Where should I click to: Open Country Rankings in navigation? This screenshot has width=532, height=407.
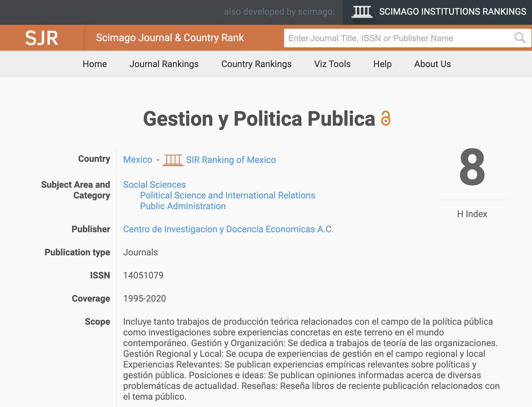click(256, 64)
